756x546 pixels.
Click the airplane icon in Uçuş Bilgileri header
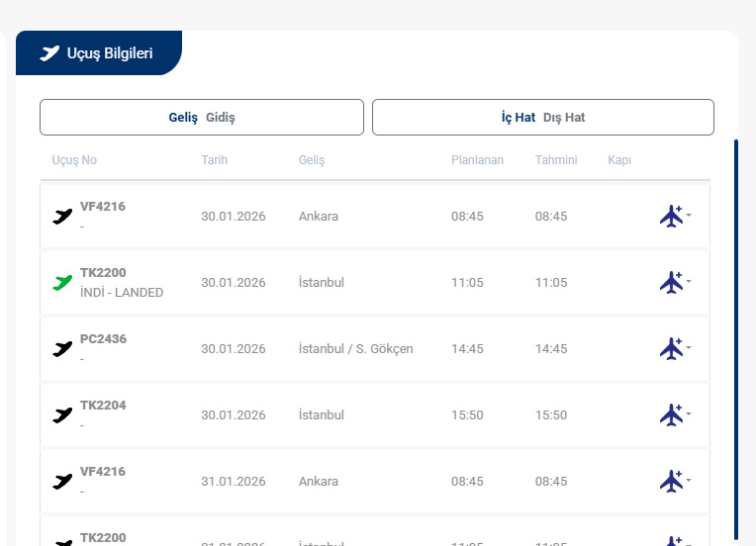coord(49,53)
